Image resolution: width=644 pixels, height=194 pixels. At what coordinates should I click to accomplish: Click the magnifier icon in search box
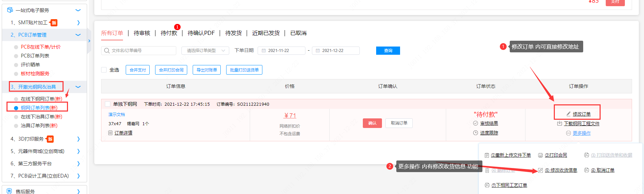point(107,51)
